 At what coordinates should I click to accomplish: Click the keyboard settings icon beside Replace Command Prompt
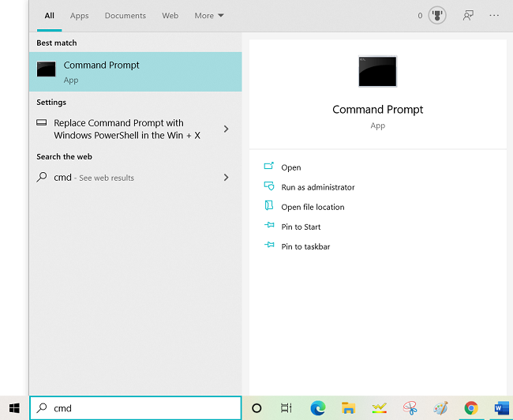pyautogui.click(x=42, y=122)
